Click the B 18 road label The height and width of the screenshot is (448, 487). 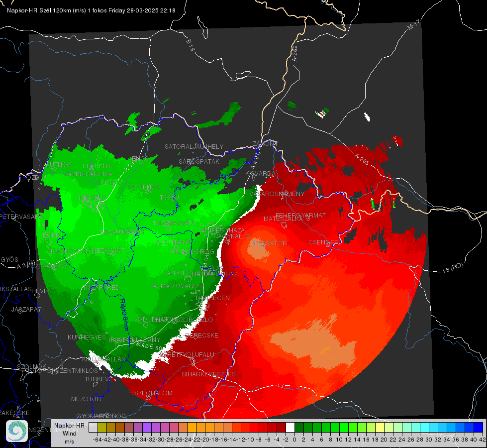(x=190, y=45)
